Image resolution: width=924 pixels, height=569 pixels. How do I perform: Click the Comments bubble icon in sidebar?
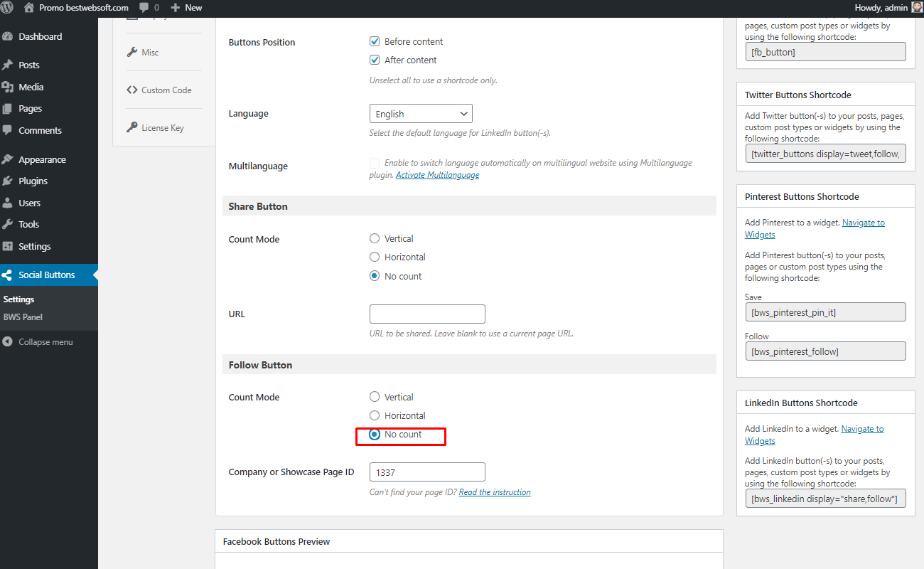coord(8,130)
